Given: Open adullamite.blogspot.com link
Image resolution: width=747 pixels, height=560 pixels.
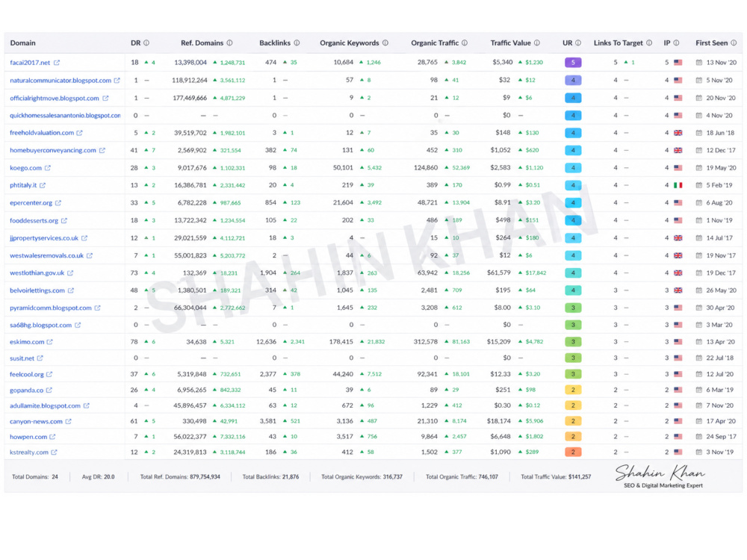Looking at the screenshot, I should tap(46, 405).
